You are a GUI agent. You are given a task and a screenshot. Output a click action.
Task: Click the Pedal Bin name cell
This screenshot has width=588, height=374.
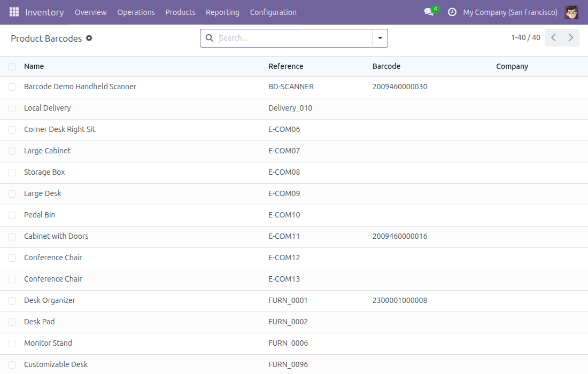click(x=40, y=215)
